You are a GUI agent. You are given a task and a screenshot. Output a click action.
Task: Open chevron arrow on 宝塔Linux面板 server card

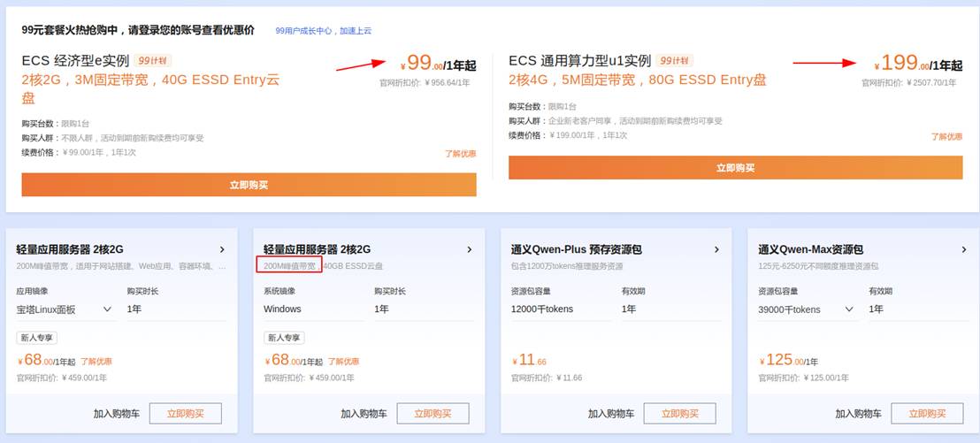coord(222,250)
